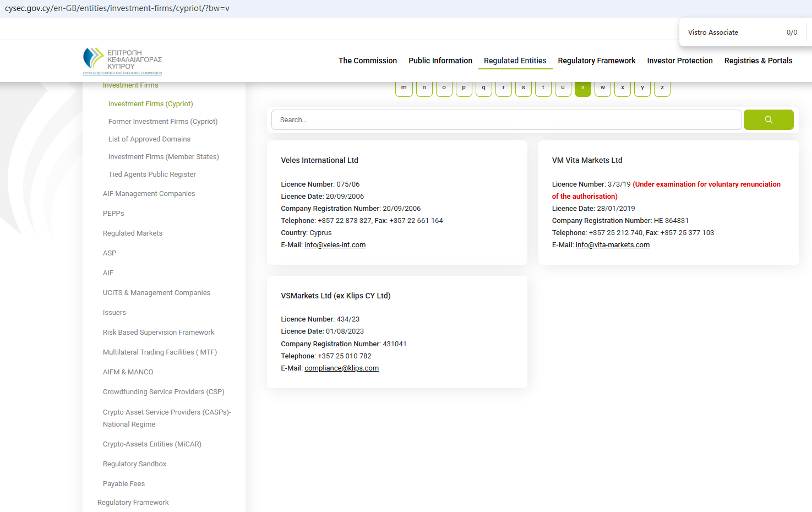This screenshot has width=812, height=512.
Task: Click the green magnifier search button
Action: (x=768, y=119)
